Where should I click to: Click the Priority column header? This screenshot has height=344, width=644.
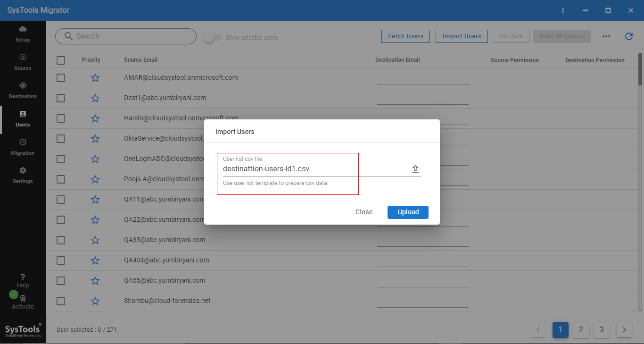[x=91, y=60]
